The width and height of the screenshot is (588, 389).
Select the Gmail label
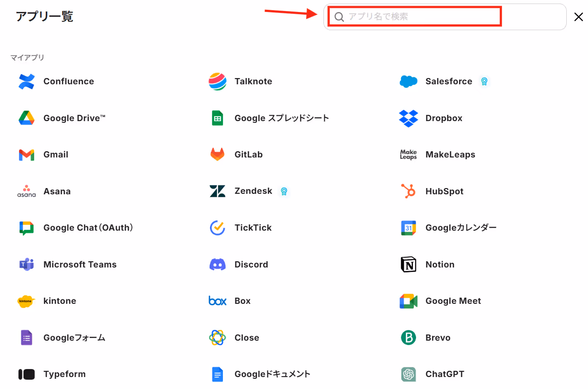[x=56, y=155]
